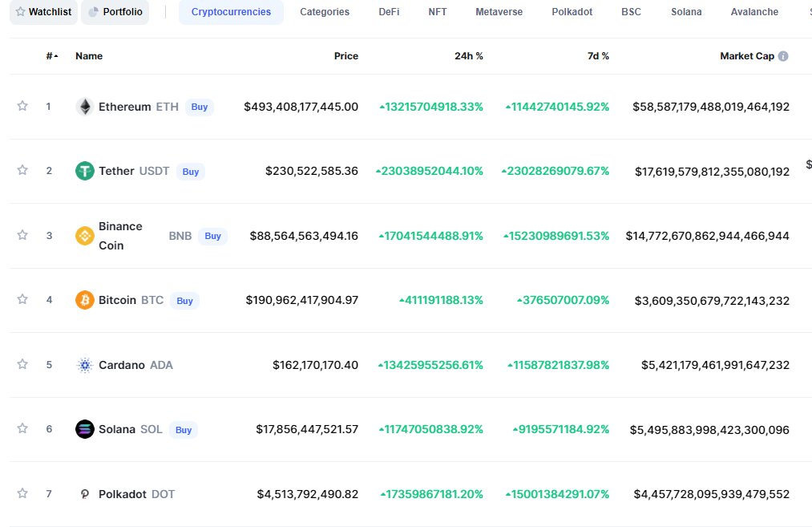812x527 pixels.
Task: Switch to the NFT tab
Action: click(438, 11)
